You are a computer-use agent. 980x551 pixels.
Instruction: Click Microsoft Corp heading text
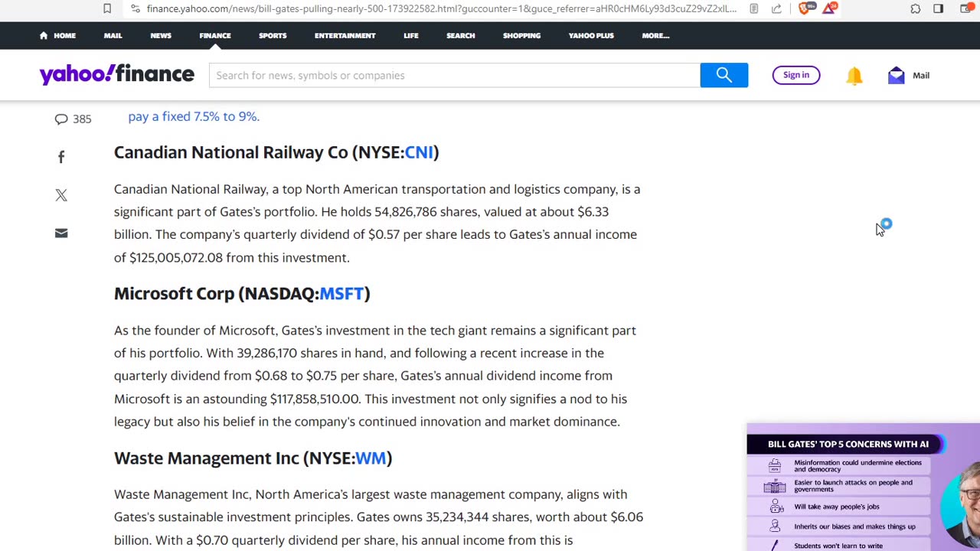coord(242,294)
